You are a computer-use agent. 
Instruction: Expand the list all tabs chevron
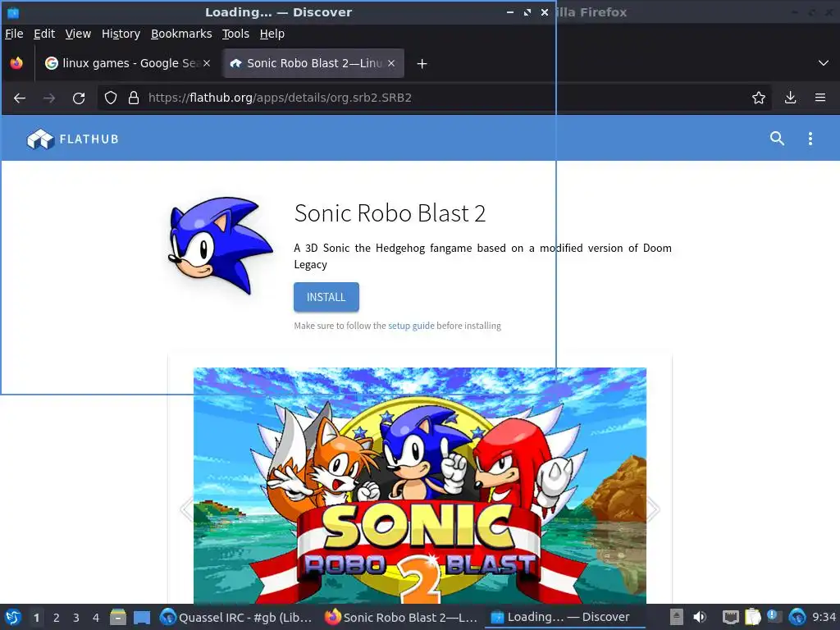click(x=824, y=63)
